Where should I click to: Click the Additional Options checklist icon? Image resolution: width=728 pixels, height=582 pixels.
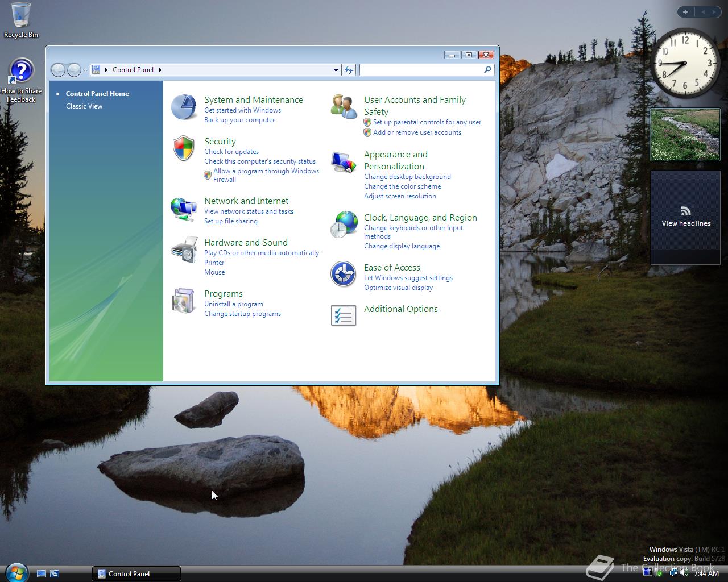pyautogui.click(x=344, y=315)
